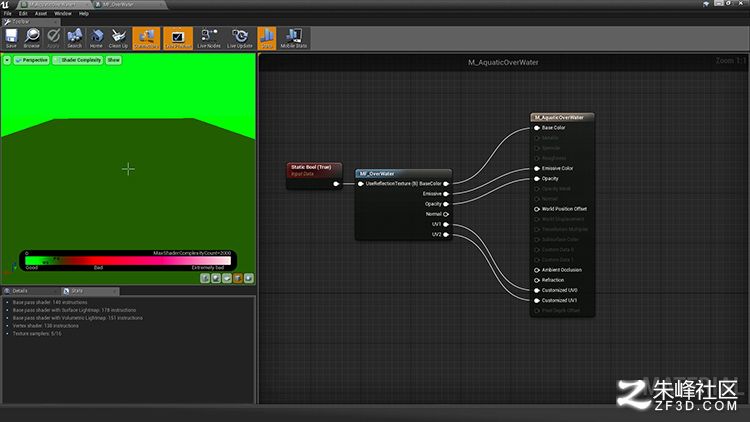Click Base Color input pin on result node

point(537,128)
